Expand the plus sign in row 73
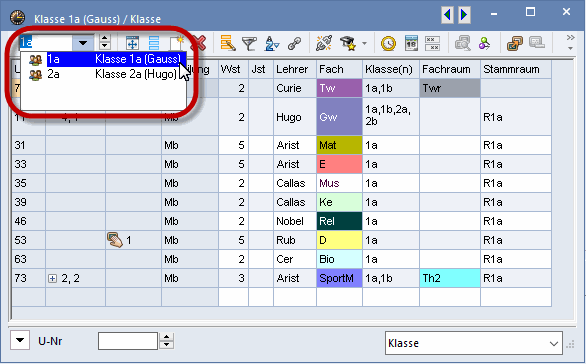Image resolution: width=586 pixels, height=364 pixels. (x=52, y=278)
